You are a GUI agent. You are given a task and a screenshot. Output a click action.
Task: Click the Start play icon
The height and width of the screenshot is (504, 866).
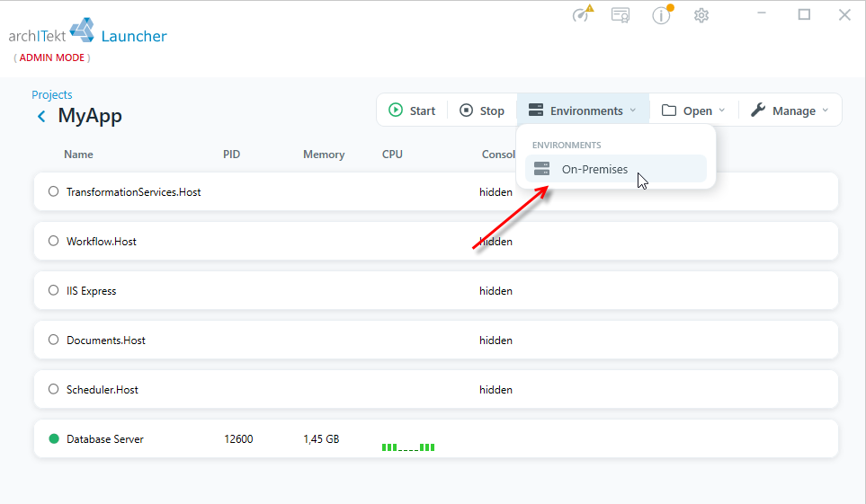(396, 110)
